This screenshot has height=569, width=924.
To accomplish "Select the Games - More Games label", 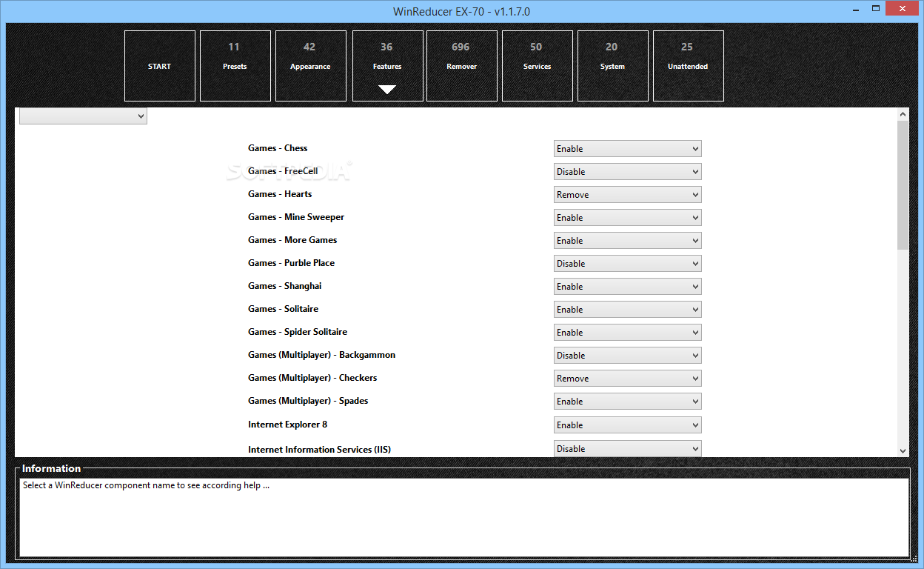I will (x=292, y=240).
